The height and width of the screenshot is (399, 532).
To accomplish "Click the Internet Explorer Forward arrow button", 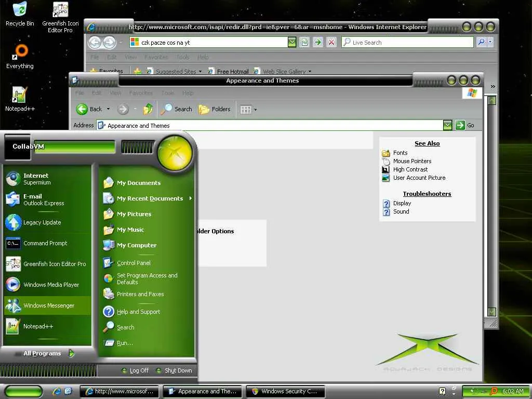I will (x=109, y=43).
